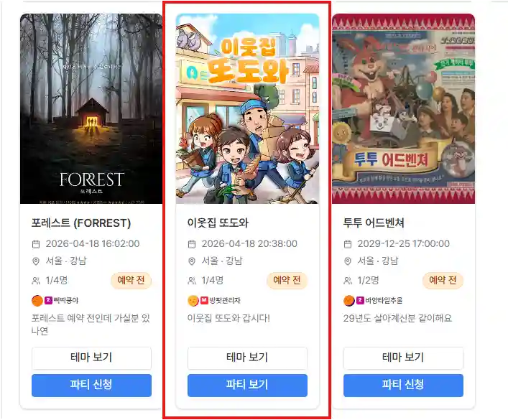Click the calendar icon on the 투투 어드벤쳐 card

348,244
